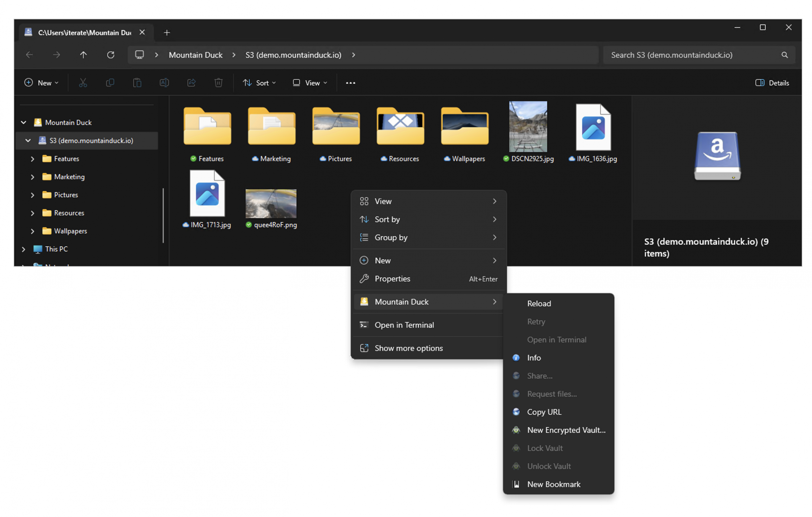Expand the Features folder in sidebar tree
The width and height of the screenshot is (812, 517).
pyautogui.click(x=32, y=159)
